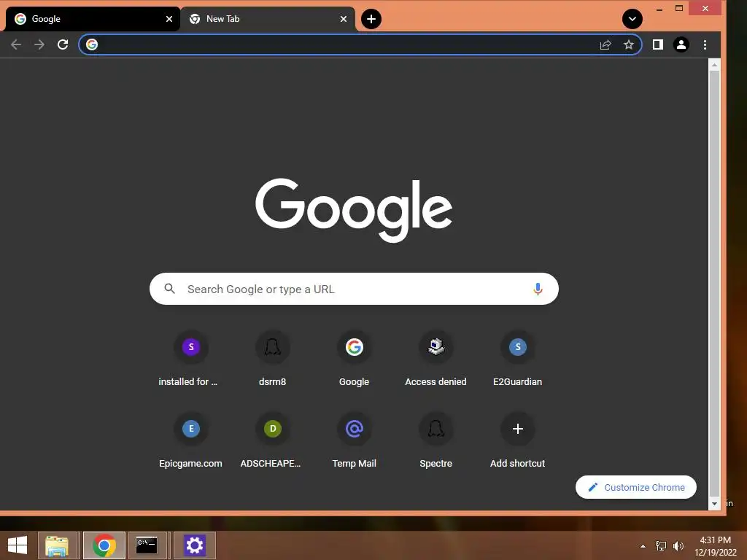Open the ADSCHEAPE... shortcut
This screenshot has width=747, height=560.
coord(273,441)
